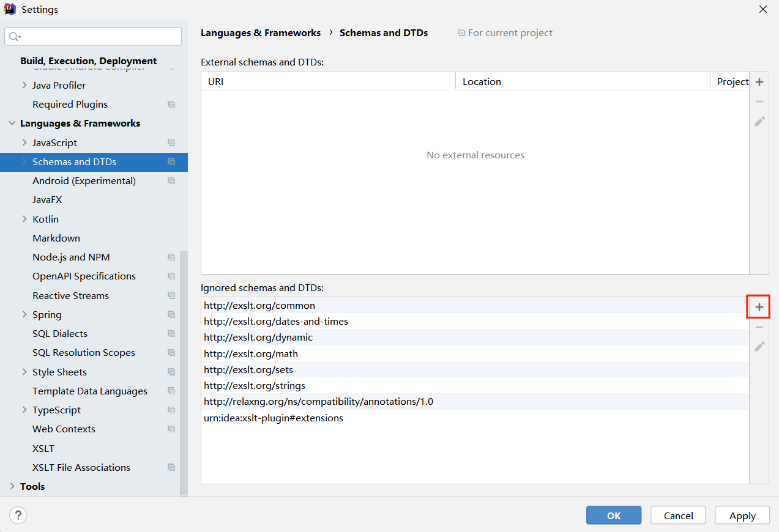The image size is (779, 532).
Task: Click the Cancel button
Action: (678, 515)
